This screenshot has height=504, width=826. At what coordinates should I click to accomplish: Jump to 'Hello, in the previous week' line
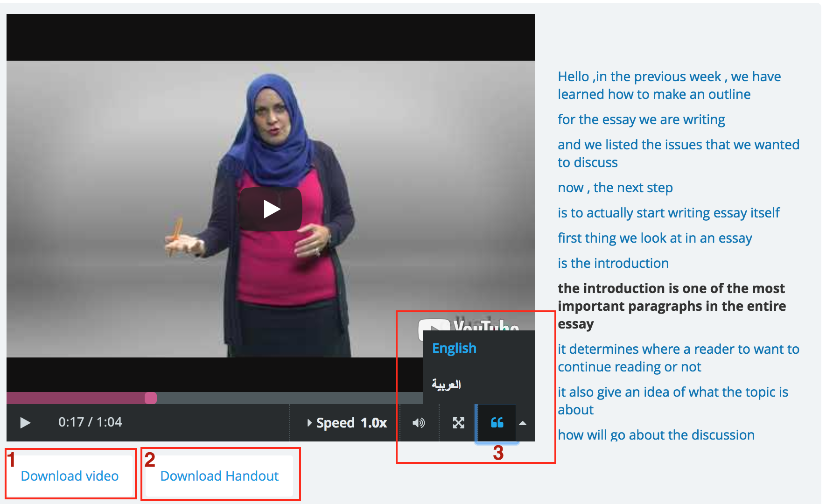(669, 85)
